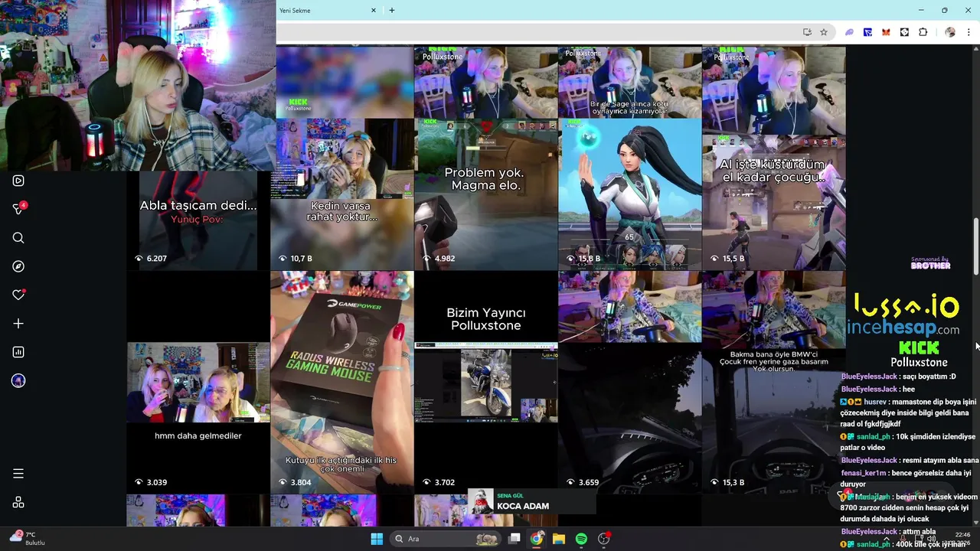Screen dimensions: 980x551
Task: Open profile avatar in left sidebar
Action: coord(18,381)
